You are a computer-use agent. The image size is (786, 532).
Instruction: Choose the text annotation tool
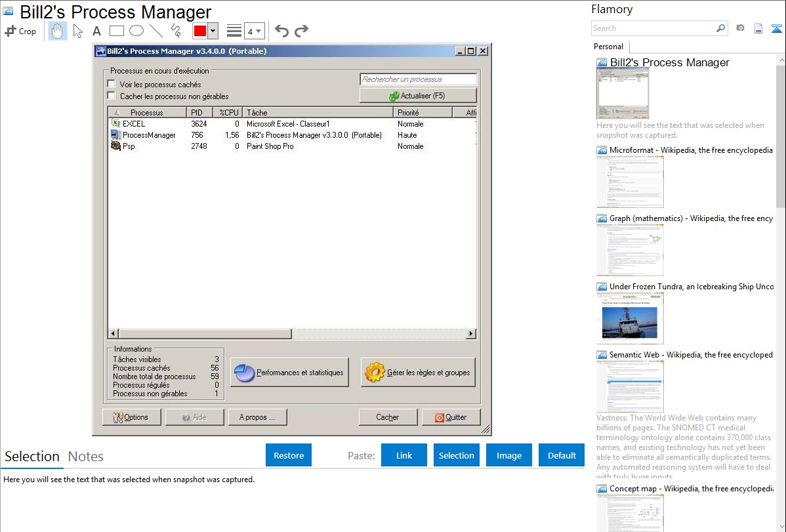96,31
